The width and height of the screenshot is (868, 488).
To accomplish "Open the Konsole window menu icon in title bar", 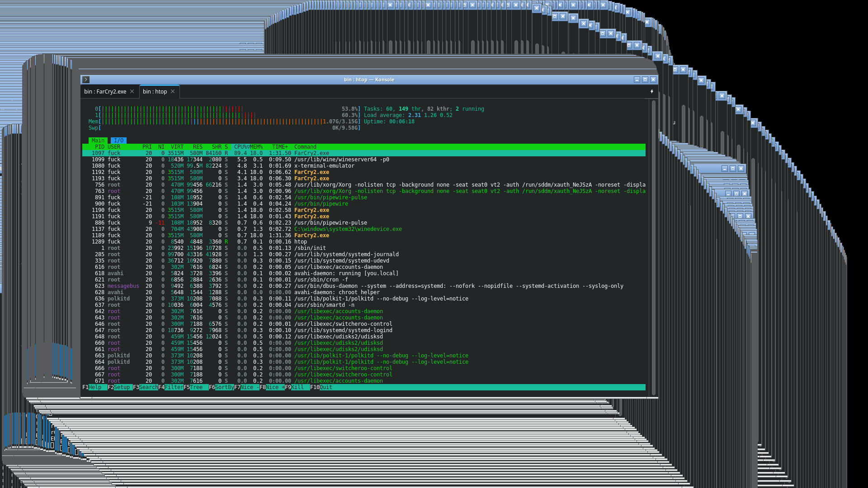I will (x=86, y=80).
